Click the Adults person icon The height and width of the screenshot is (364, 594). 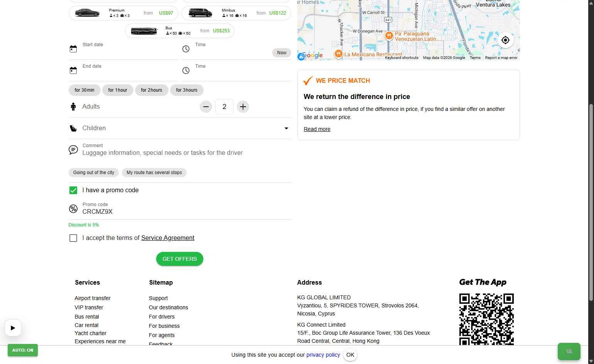point(73,107)
